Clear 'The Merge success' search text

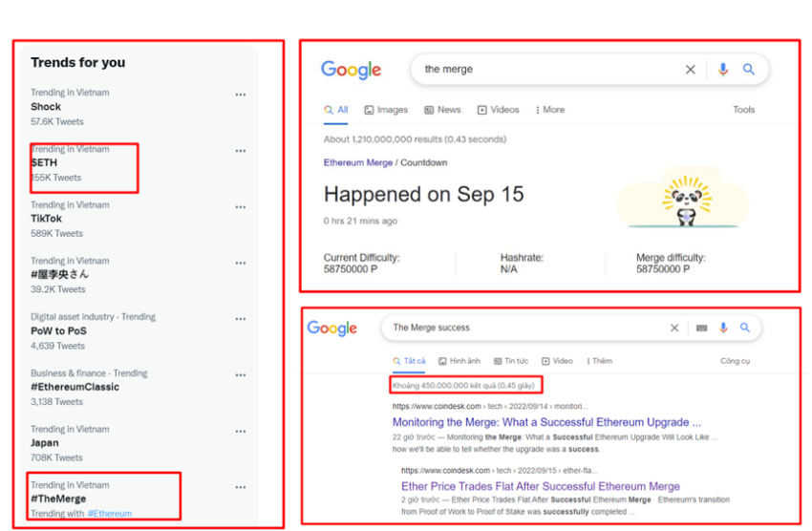(673, 328)
